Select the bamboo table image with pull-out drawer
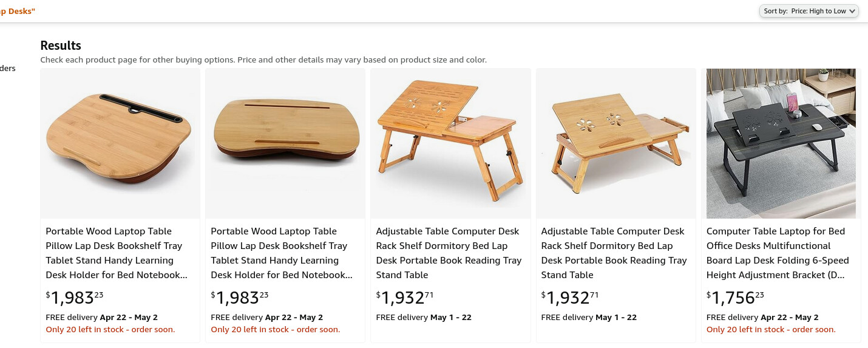Screen dimensions: 868x348 coord(615,143)
